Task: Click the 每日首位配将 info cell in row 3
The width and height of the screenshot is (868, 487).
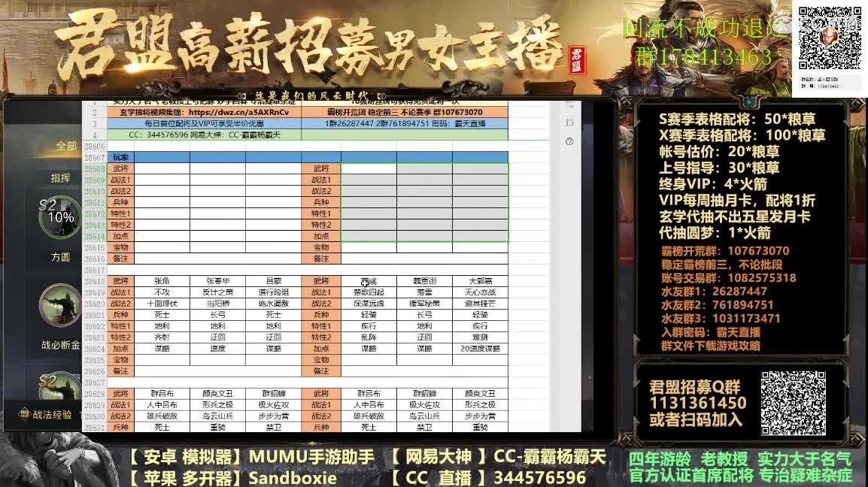Action: [x=205, y=123]
